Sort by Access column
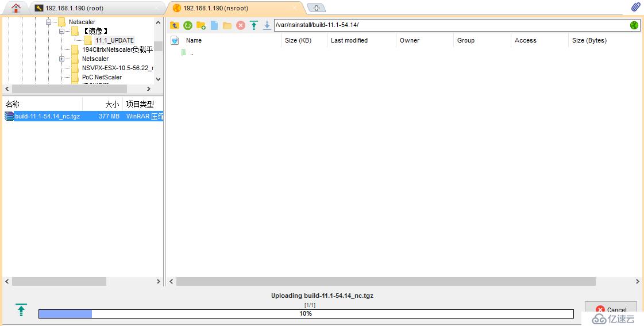 click(x=525, y=40)
